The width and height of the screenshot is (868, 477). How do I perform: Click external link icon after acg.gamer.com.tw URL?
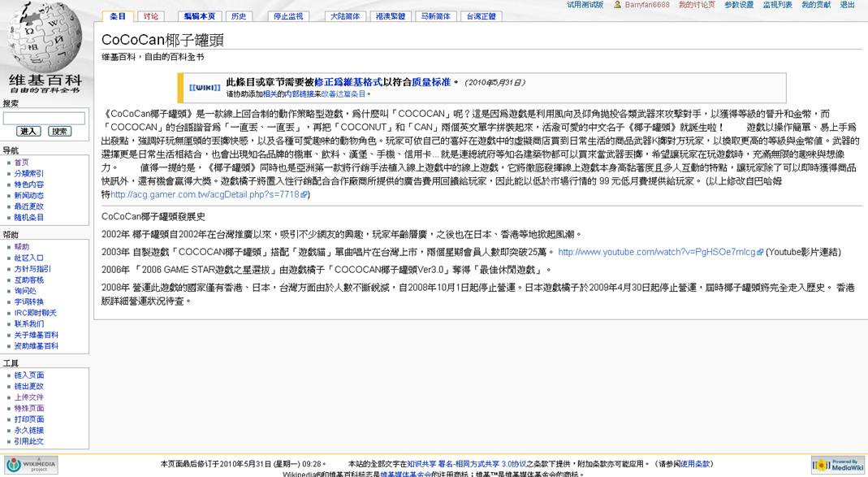304,195
